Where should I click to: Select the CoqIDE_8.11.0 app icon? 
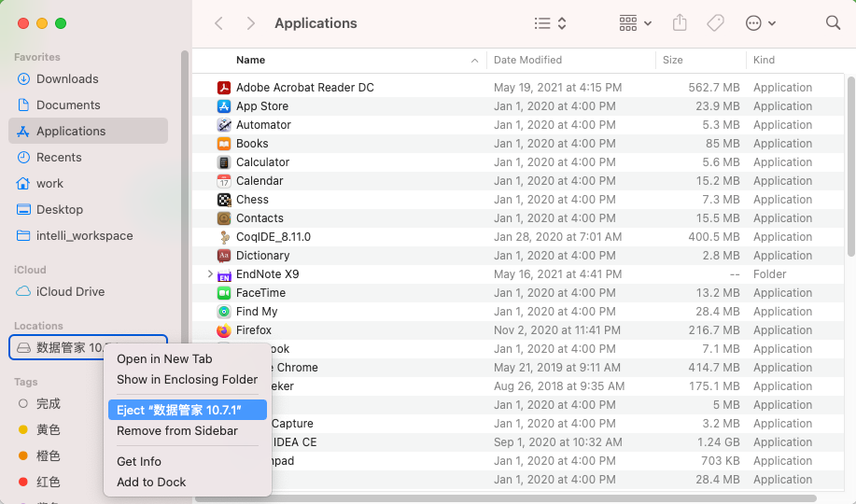coord(224,237)
